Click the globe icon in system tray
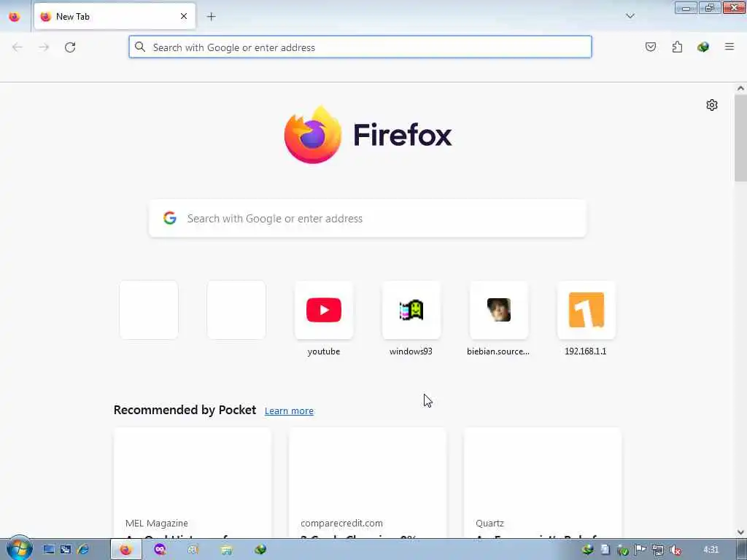747x560 pixels. tap(588, 550)
